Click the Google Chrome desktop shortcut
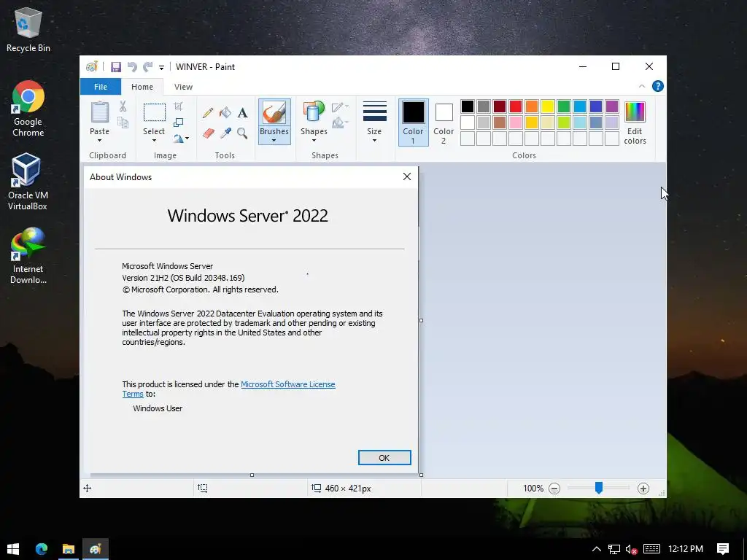The image size is (747, 560). [x=28, y=109]
